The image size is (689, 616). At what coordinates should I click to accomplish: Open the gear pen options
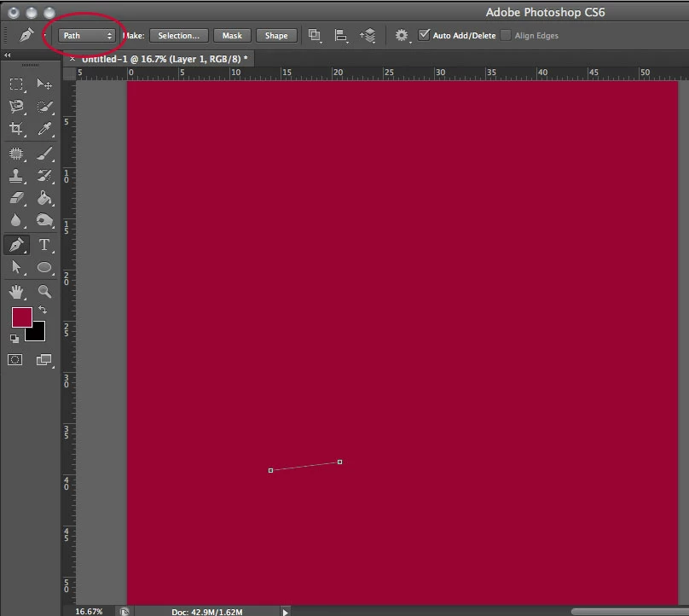[x=402, y=35]
